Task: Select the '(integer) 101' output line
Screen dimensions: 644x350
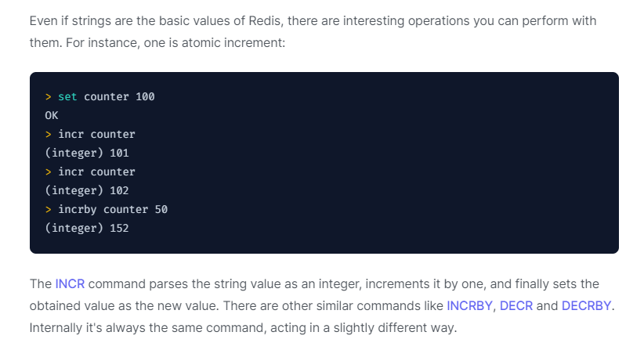Action: [x=87, y=153]
